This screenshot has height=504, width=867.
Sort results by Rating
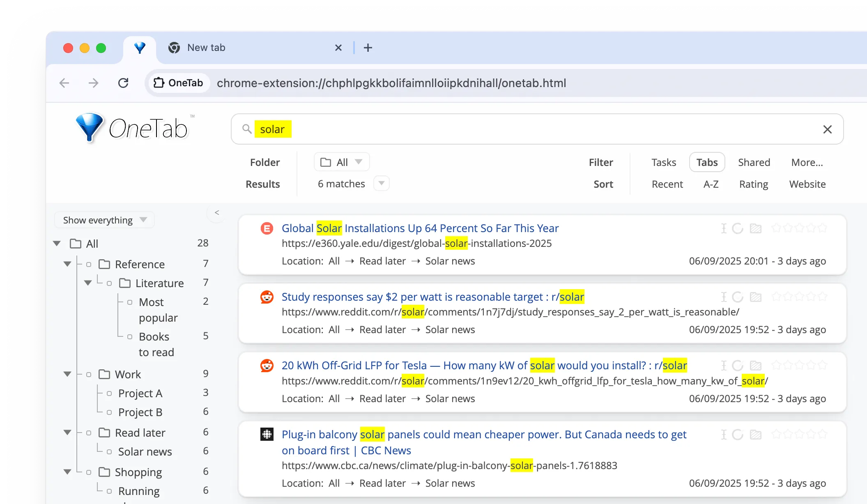click(753, 184)
